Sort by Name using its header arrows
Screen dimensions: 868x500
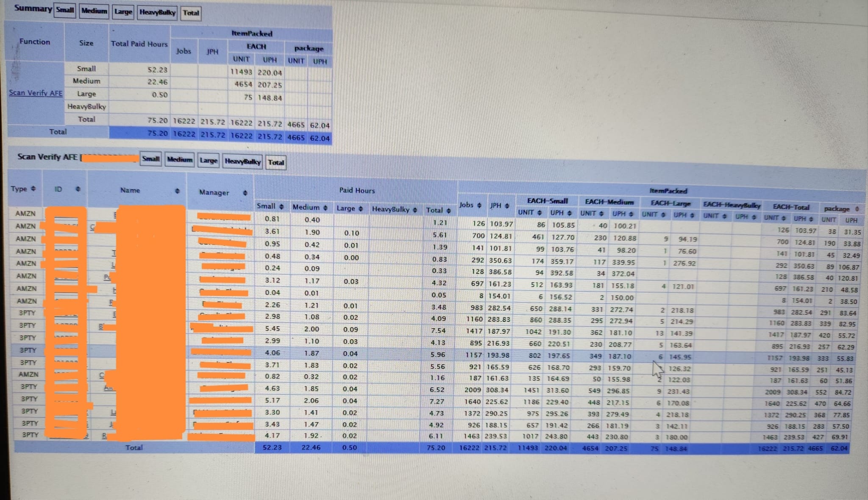click(x=178, y=191)
